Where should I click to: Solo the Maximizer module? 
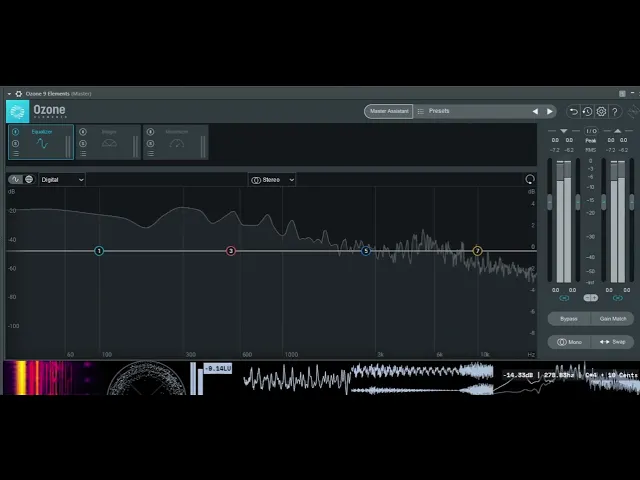click(151, 143)
